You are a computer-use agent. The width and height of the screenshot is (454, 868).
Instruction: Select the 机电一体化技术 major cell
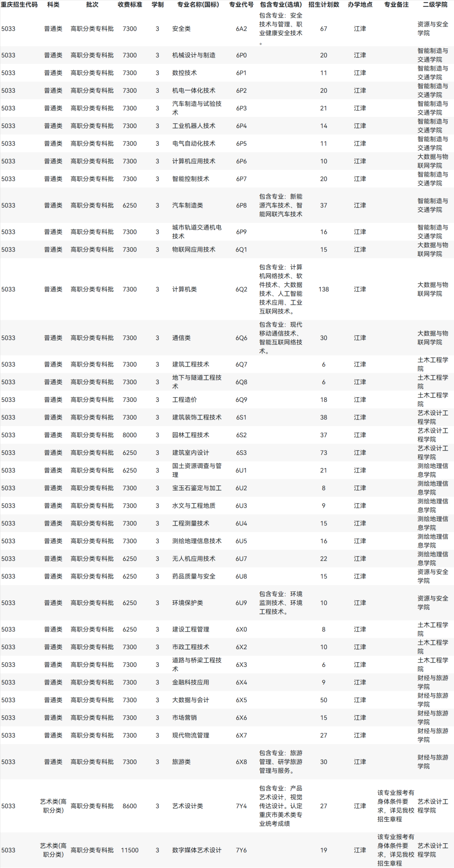click(x=194, y=91)
